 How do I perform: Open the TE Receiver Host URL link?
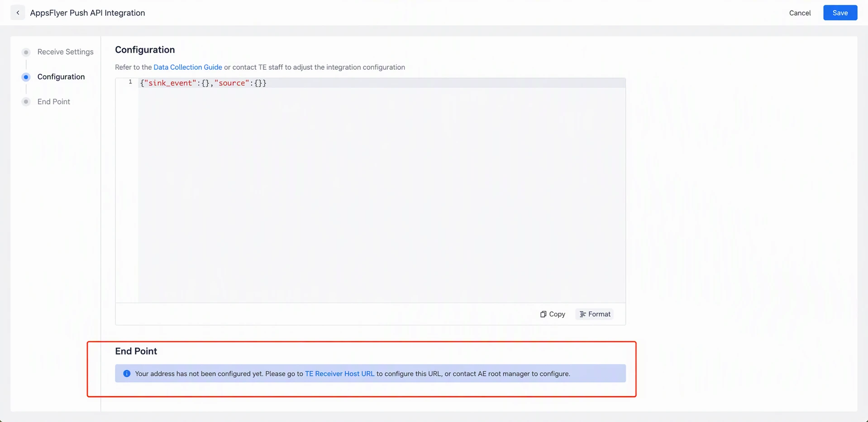(x=339, y=374)
